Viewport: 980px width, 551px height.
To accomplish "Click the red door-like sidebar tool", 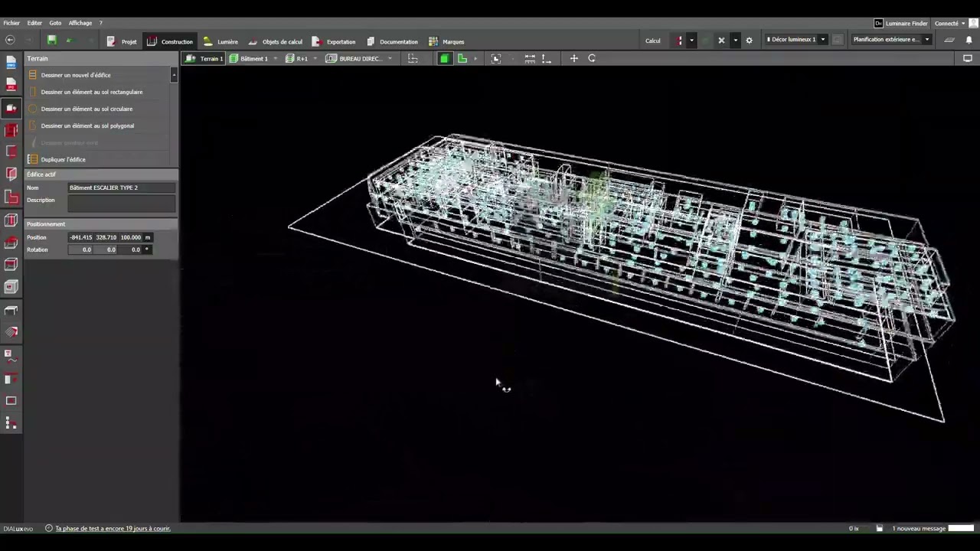I will tap(11, 174).
